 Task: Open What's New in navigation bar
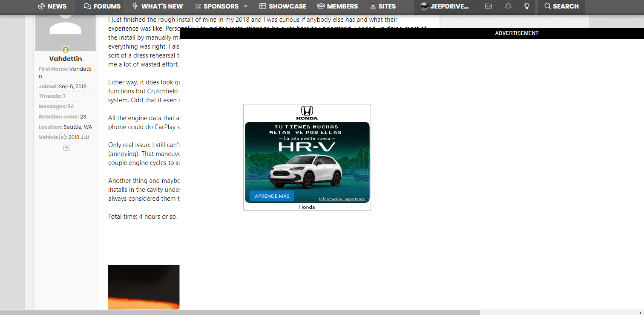pyautogui.click(x=158, y=6)
